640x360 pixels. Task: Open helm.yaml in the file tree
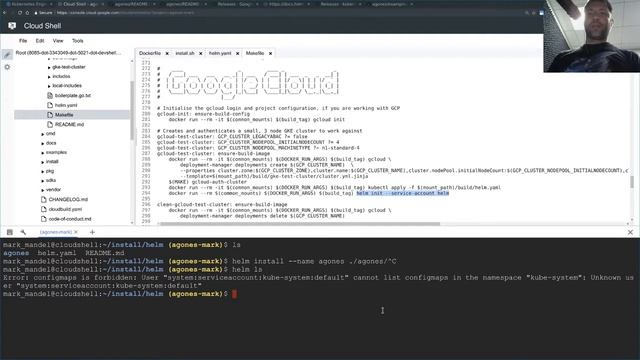pos(66,105)
